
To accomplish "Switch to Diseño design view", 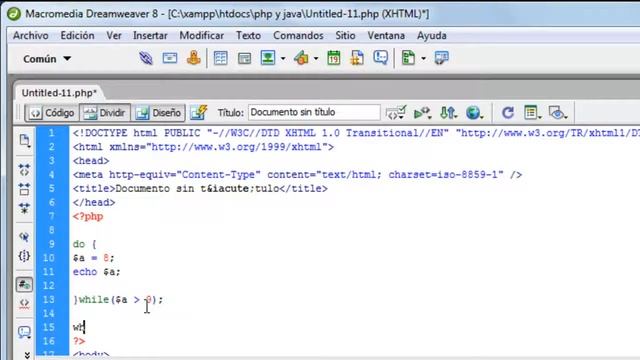I will point(158,113).
